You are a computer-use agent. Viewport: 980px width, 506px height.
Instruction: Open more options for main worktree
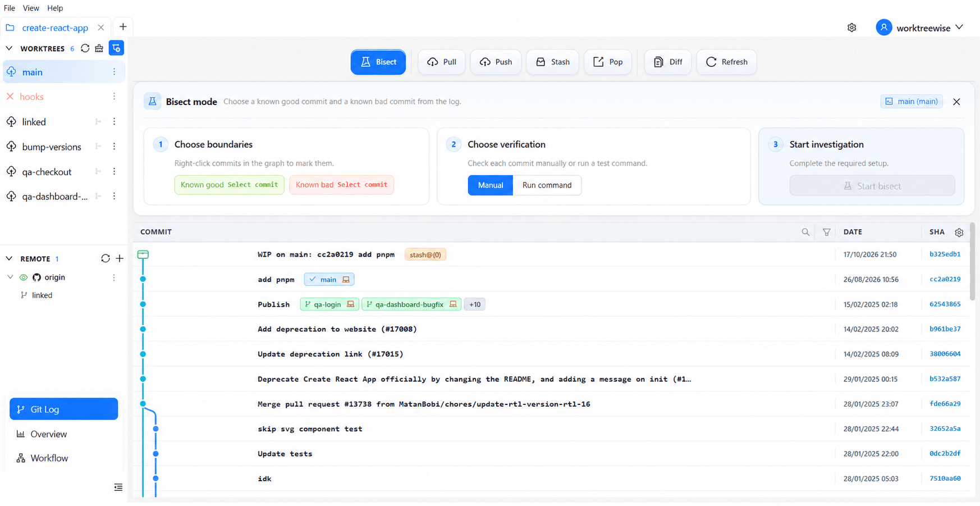tap(114, 72)
